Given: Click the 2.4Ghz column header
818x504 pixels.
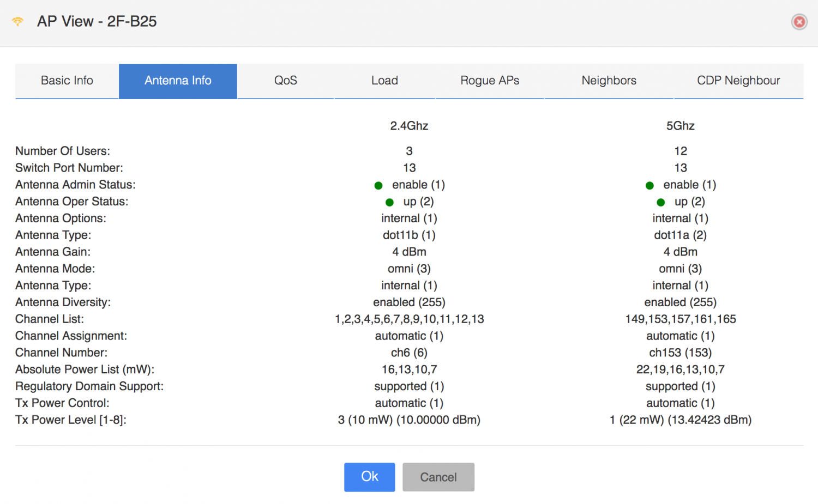Looking at the screenshot, I should [x=409, y=125].
